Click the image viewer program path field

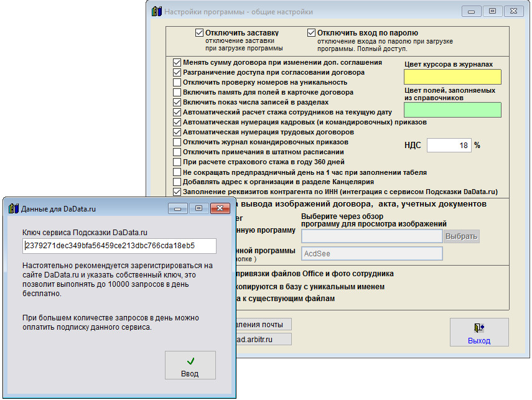click(x=372, y=236)
